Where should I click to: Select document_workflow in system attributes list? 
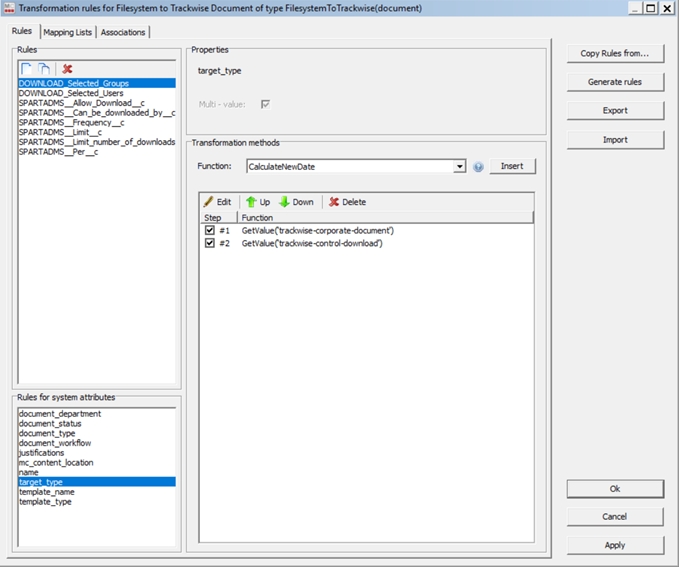click(54, 443)
